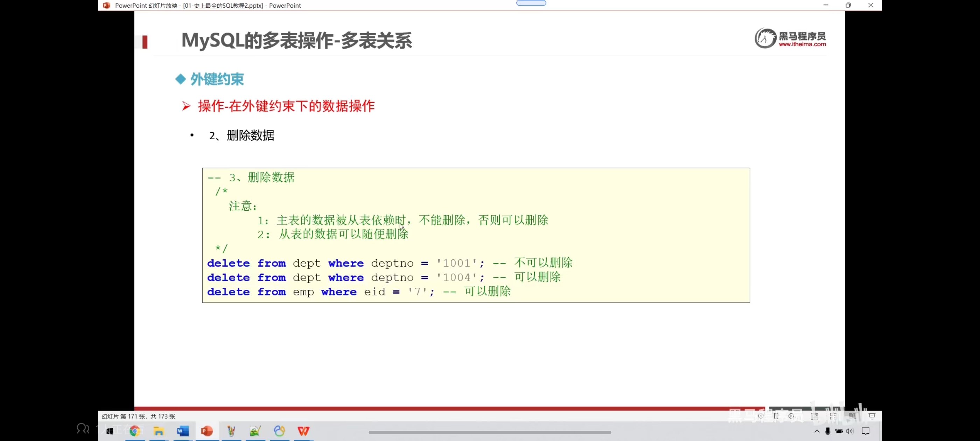Viewport: 980px width, 441px height.
Task: Open the volume control speaker icon
Action: pyautogui.click(x=850, y=431)
